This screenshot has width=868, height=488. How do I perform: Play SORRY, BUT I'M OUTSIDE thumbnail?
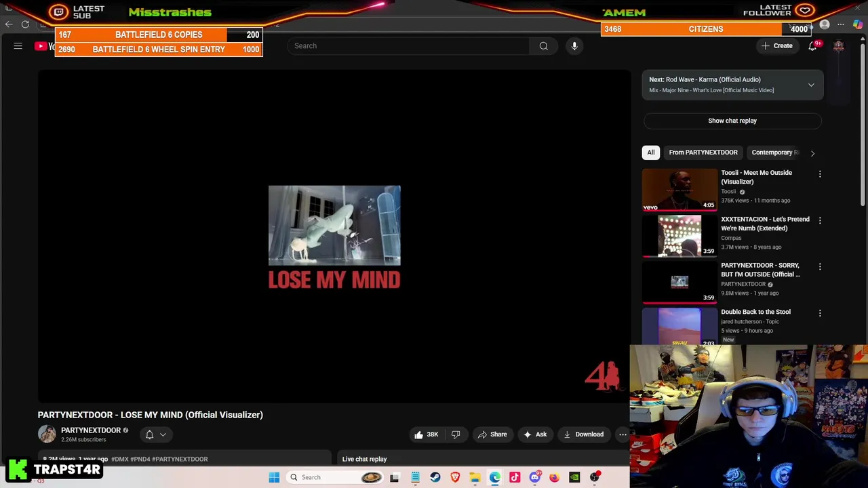(x=679, y=282)
